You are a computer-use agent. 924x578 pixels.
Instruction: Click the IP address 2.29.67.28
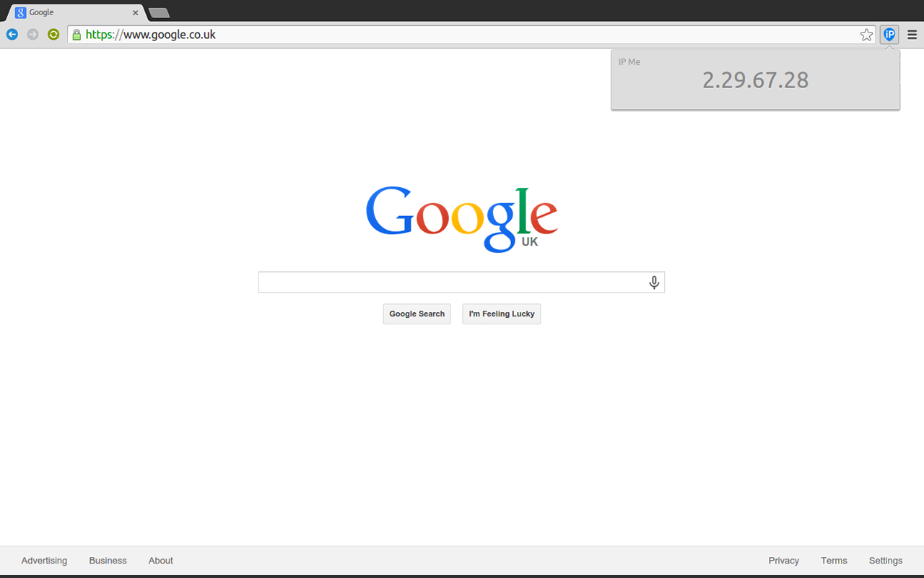tap(755, 80)
